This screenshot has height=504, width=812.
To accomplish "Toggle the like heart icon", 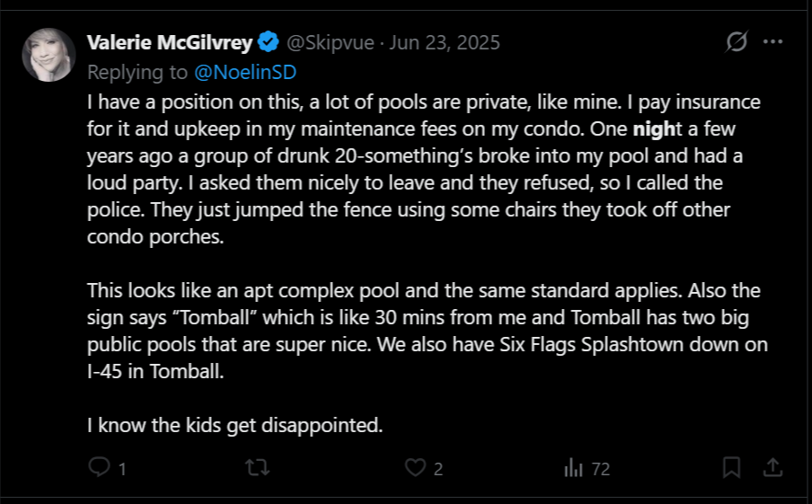I will (415, 468).
